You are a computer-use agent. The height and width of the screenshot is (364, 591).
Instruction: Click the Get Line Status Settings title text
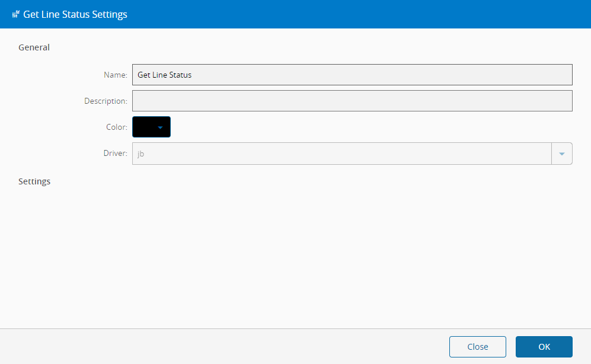click(x=75, y=14)
